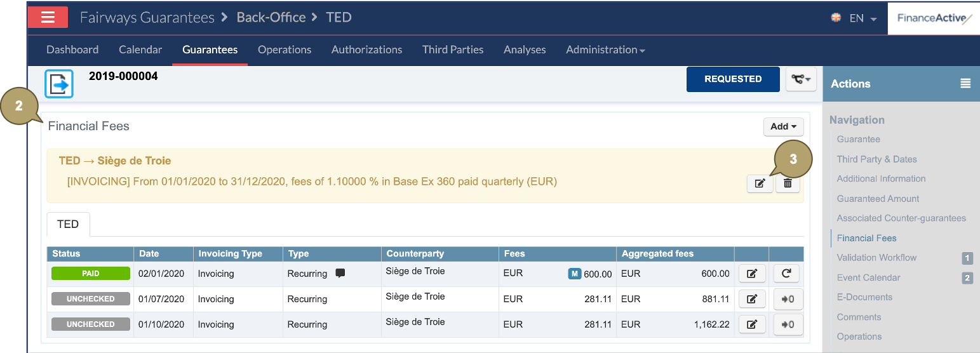Image resolution: width=980 pixels, height=353 pixels.
Task: Open the red hamburger menu
Action: point(48,17)
